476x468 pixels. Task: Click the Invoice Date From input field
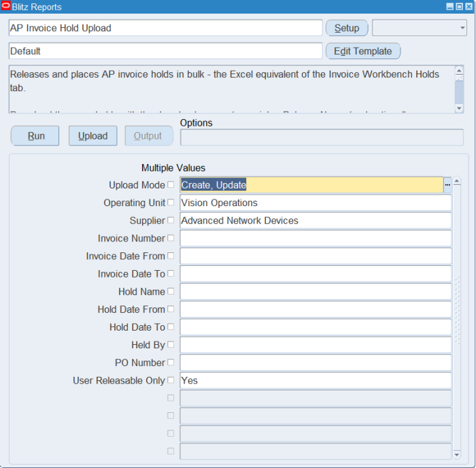(316, 256)
